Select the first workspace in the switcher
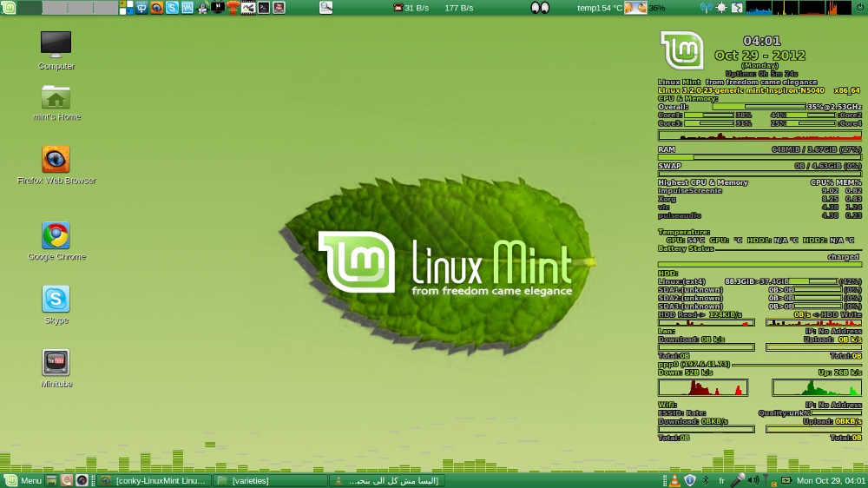The height and width of the screenshot is (488, 868). point(30,8)
